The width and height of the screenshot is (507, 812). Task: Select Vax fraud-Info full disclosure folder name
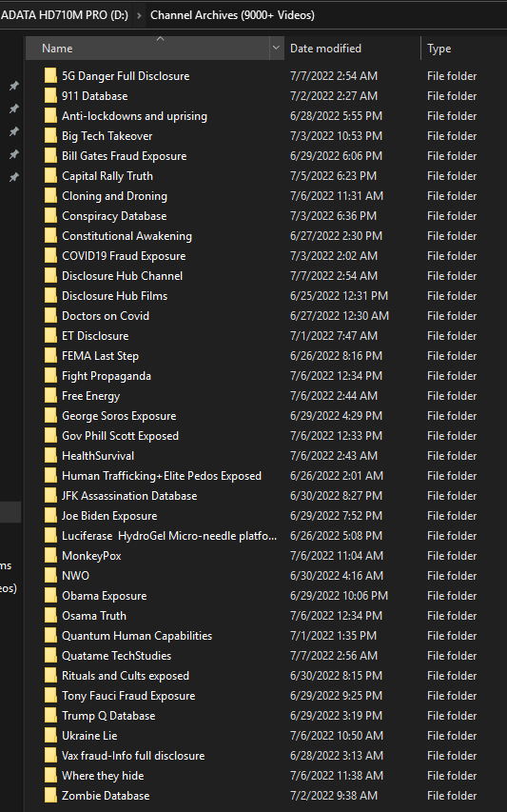point(133,756)
